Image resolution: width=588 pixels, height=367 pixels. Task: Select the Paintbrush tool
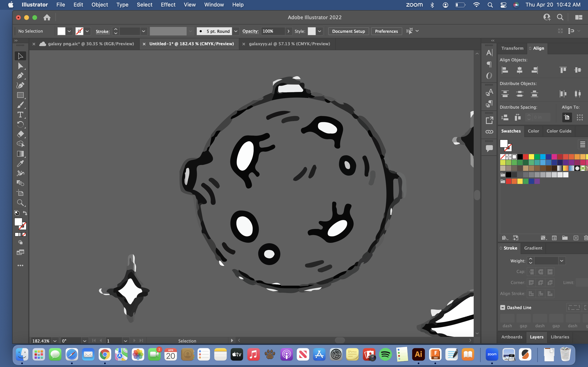pyautogui.click(x=20, y=105)
